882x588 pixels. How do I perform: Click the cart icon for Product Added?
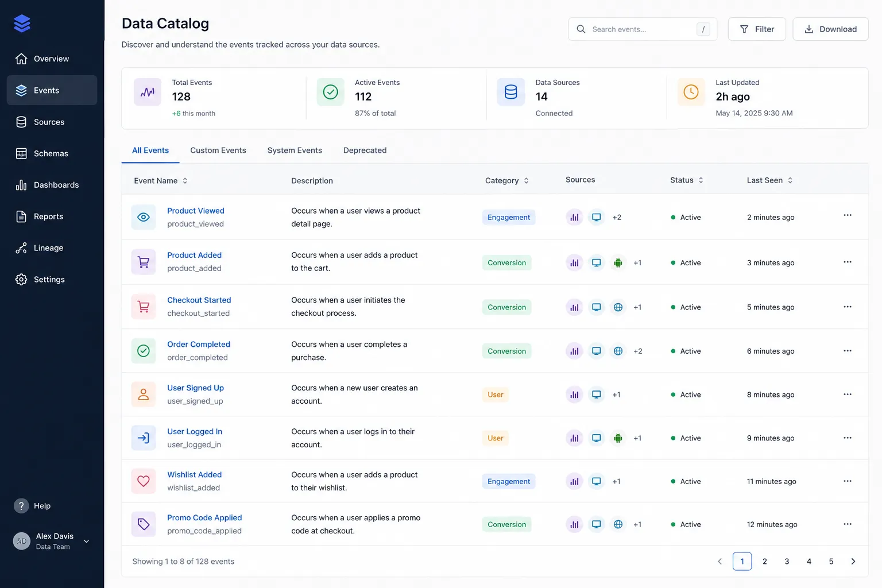[144, 262]
